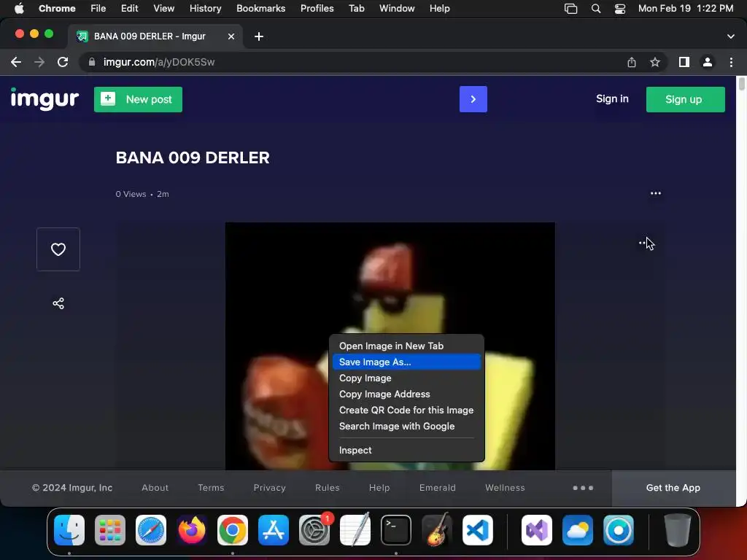The image size is (747, 560).
Task: Click Sign in link
Action: point(612,99)
